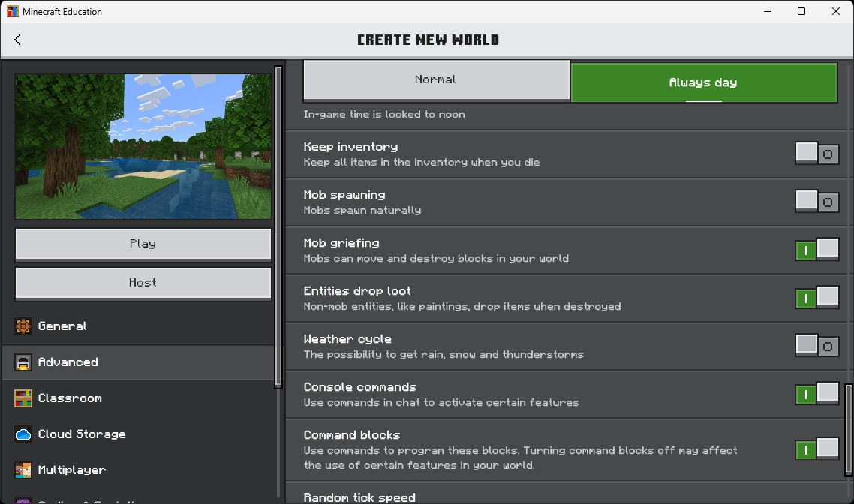
Task: Click the Create New World title
Action: [428, 40]
